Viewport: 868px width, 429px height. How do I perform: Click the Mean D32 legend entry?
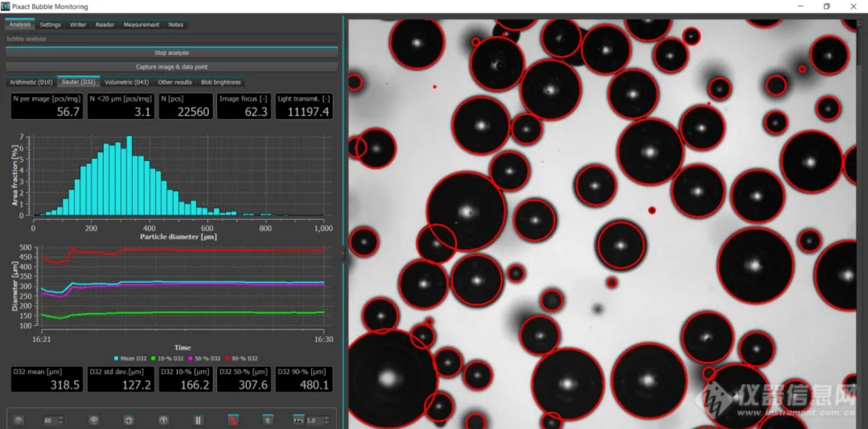[x=130, y=358]
